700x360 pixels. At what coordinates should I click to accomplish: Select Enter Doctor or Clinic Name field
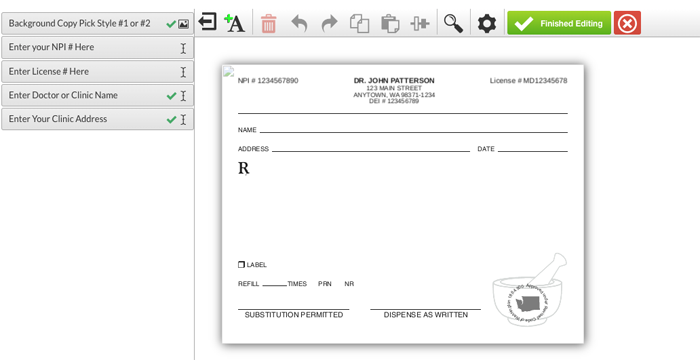tap(97, 95)
